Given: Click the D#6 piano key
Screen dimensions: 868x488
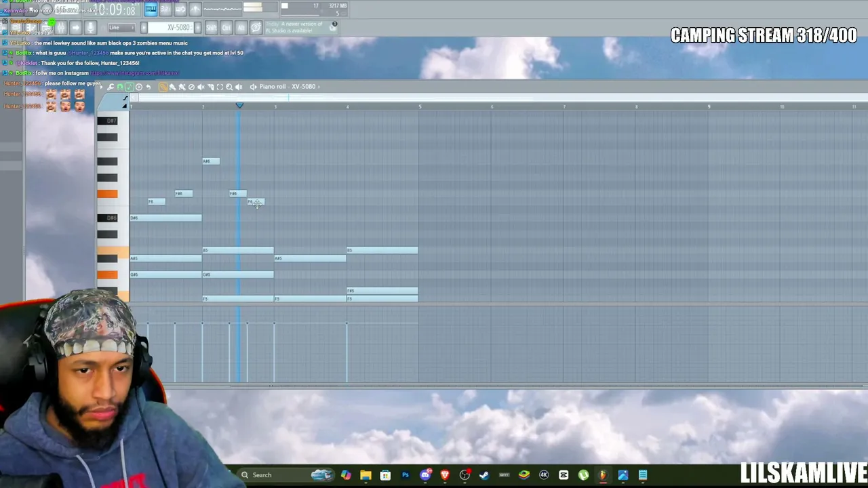Looking at the screenshot, I should tap(107, 218).
